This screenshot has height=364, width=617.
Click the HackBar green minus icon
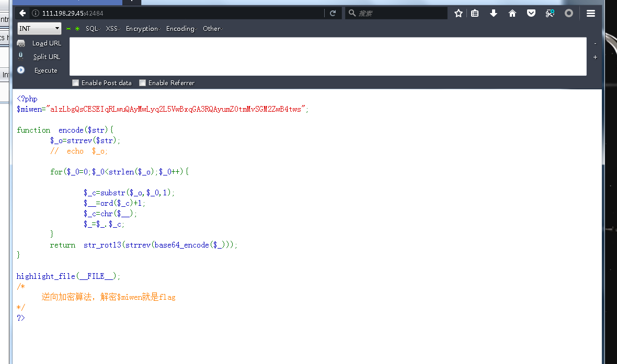coord(68,29)
